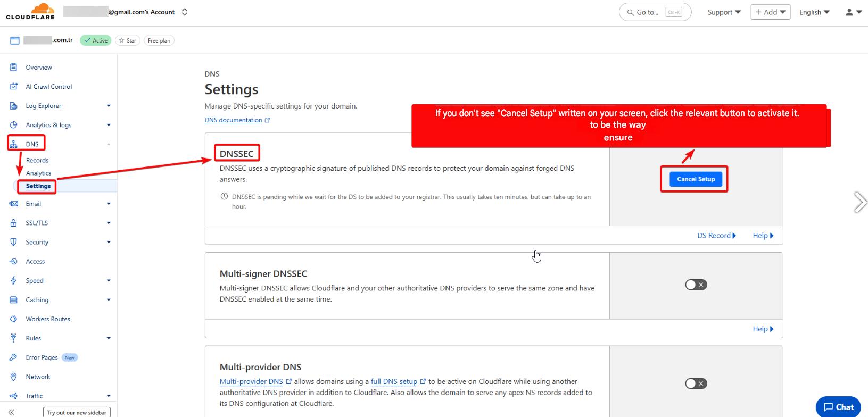The height and width of the screenshot is (417, 868).
Task: Collapse the sidebar with double-chevron icon
Action: 12,412
